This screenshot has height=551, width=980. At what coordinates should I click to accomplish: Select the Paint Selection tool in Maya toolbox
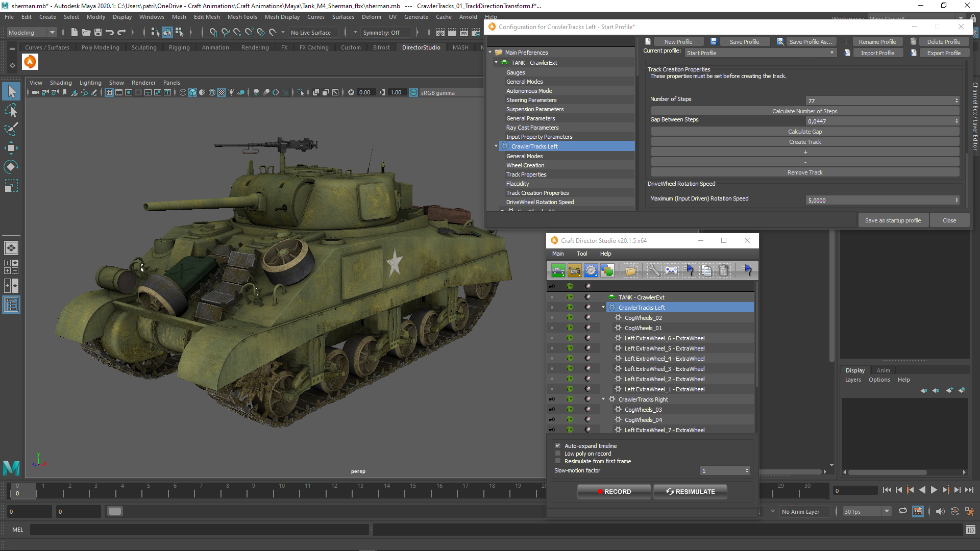tap(11, 129)
